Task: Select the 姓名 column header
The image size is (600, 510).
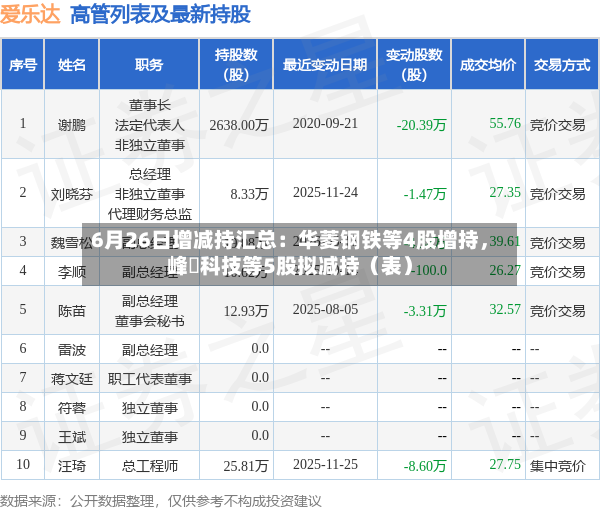Action: pos(72,65)
